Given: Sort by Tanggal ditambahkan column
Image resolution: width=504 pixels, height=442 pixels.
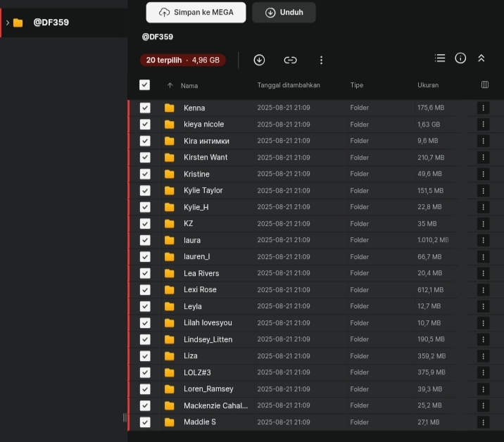Looking at the screenshot, I should tap(289, 85).
